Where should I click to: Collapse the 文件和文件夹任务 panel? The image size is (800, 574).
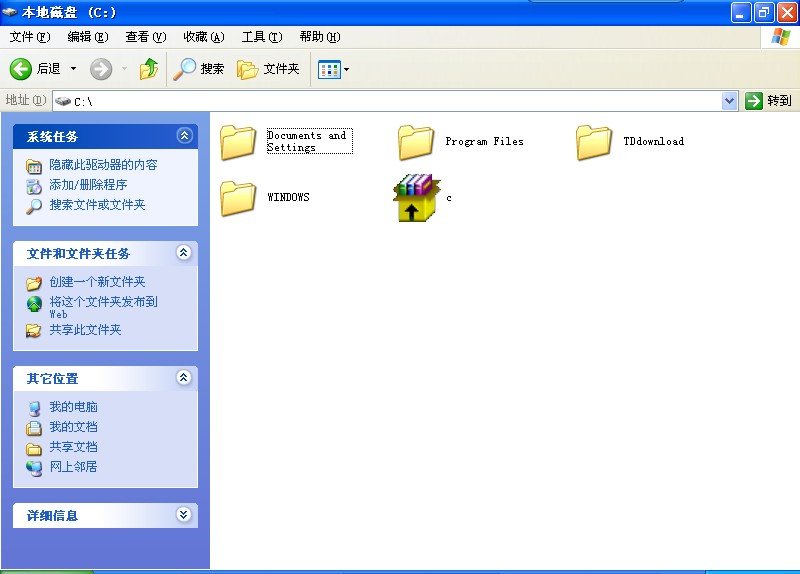coord(183,253)
